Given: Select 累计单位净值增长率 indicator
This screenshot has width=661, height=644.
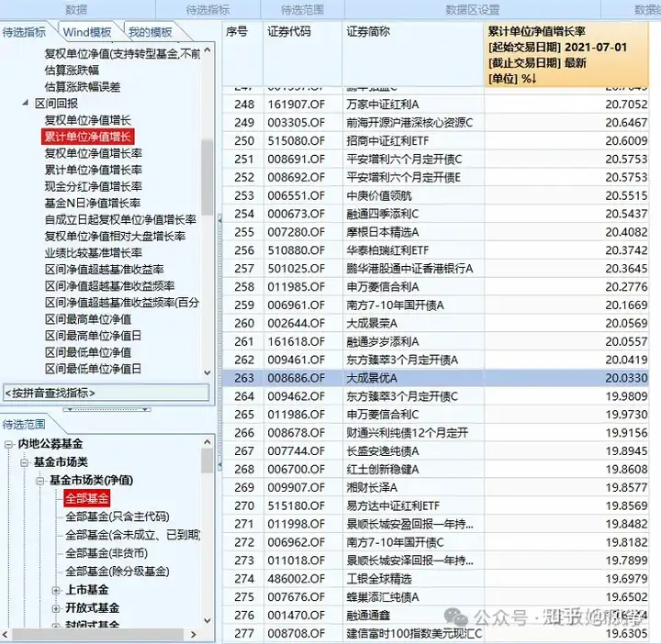Looking at the screenshot, I should click(x=94, y=170).
